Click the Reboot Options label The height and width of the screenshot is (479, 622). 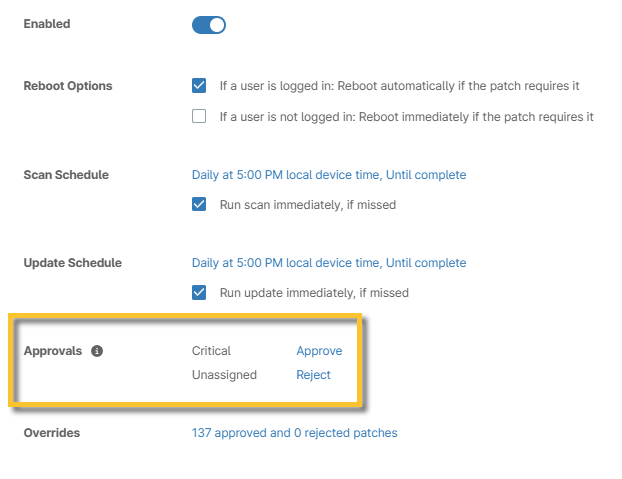coord(68,86)
